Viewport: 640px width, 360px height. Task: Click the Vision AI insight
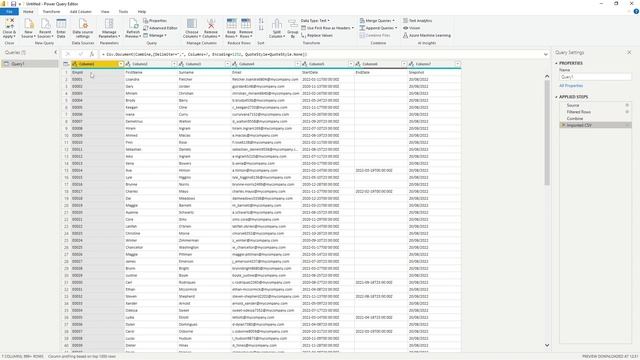click(x=411, y=28)
